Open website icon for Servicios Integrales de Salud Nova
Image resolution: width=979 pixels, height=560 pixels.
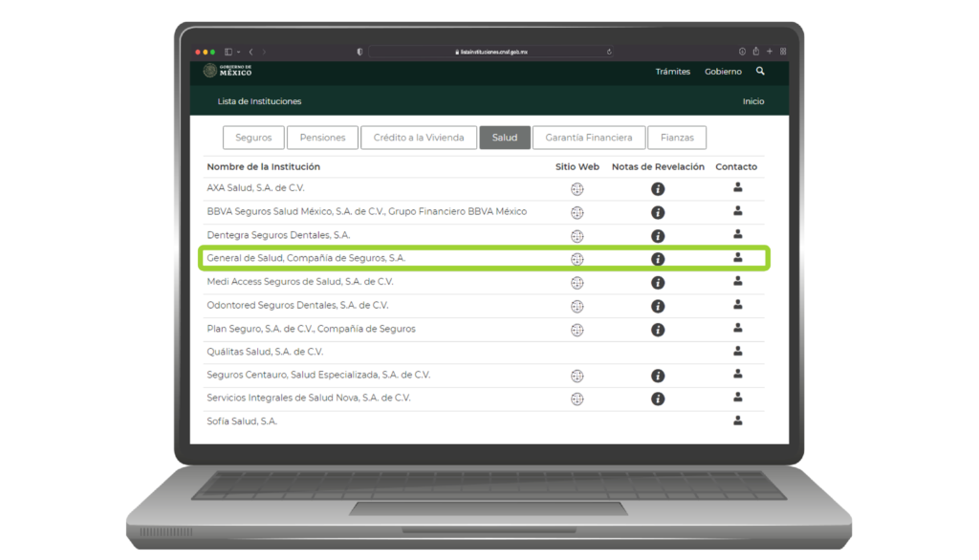pos(577,398)
